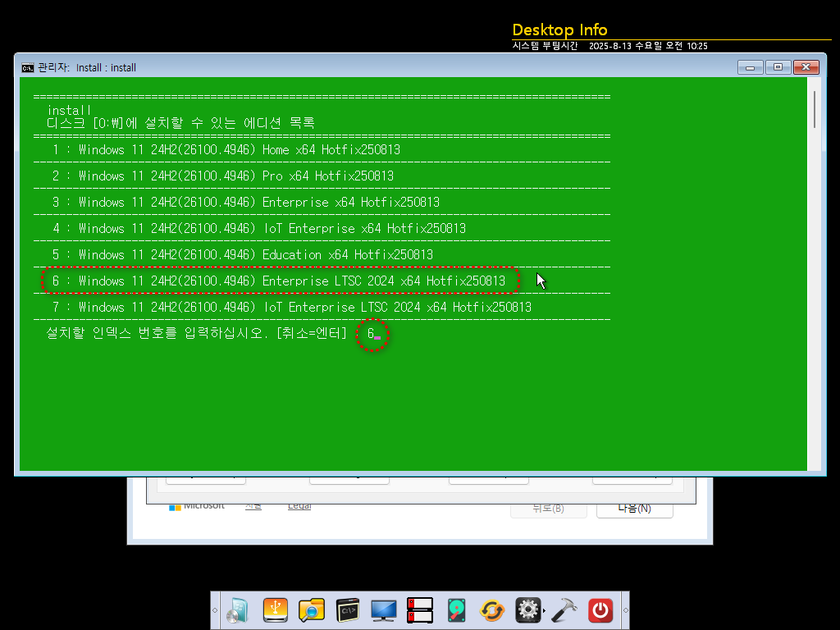Click the disk edition list heading text
This screenshot has height=630, width=840.
tap(180, 123)
